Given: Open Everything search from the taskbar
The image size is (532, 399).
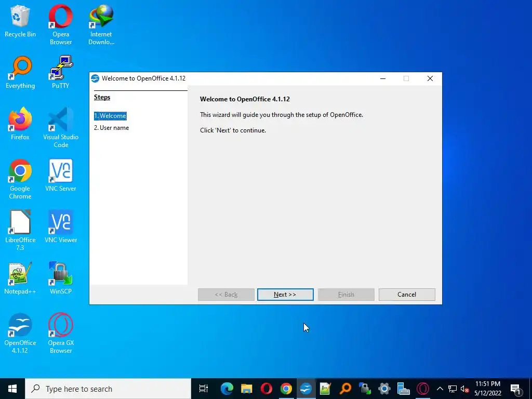Looking at the screenshot, I should click(x=345, y=389).
